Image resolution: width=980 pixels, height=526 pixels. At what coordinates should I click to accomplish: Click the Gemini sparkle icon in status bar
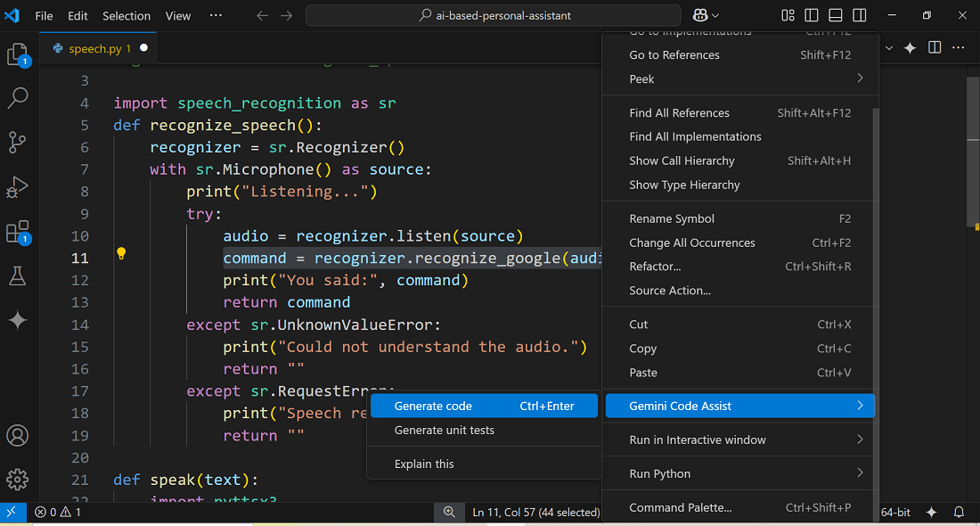[931, 513]
